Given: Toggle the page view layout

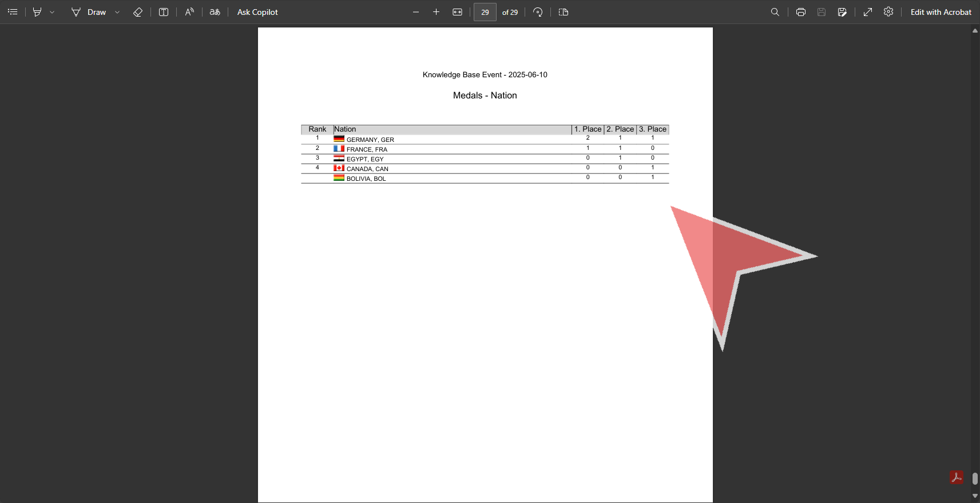Looking at the screenshot, I should click(x=564, y=12).
